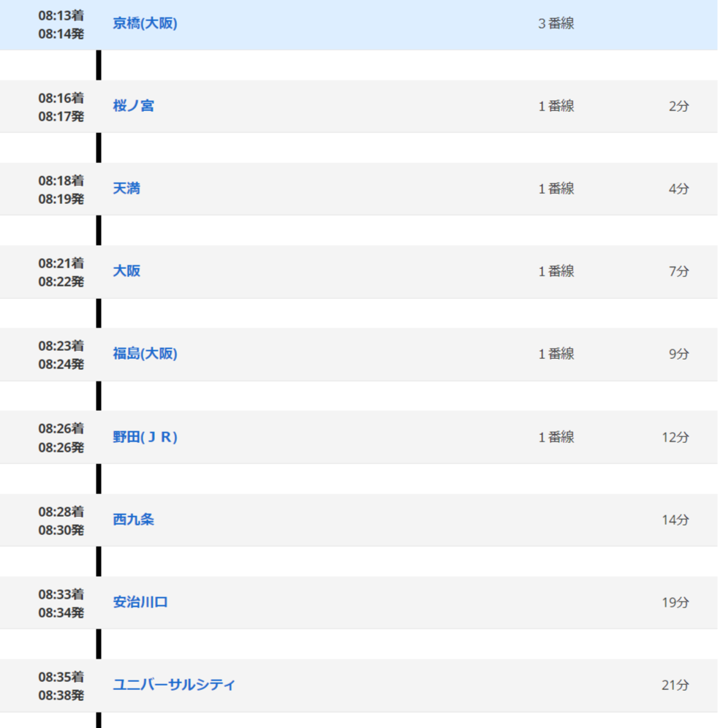The height and width of the screenshot is (728, 723).
Task: Click the 7分 duration in 大阪 row
Action: [x=678, y=271]
